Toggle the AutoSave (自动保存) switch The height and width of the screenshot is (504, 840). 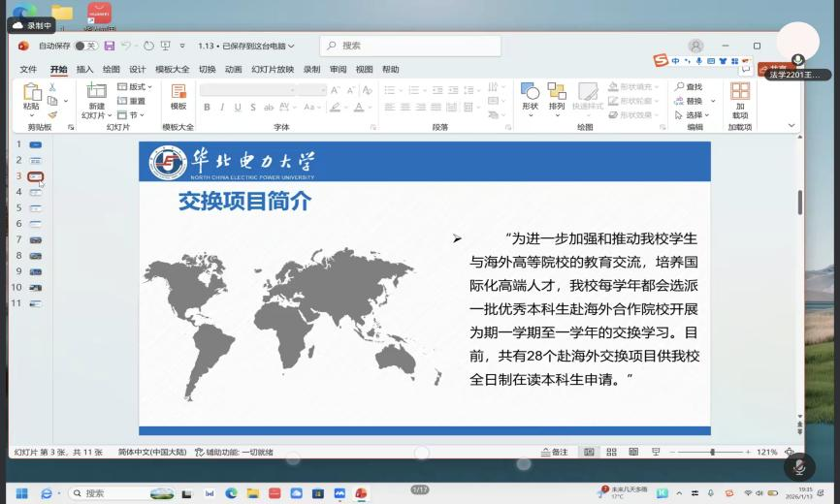86,46
